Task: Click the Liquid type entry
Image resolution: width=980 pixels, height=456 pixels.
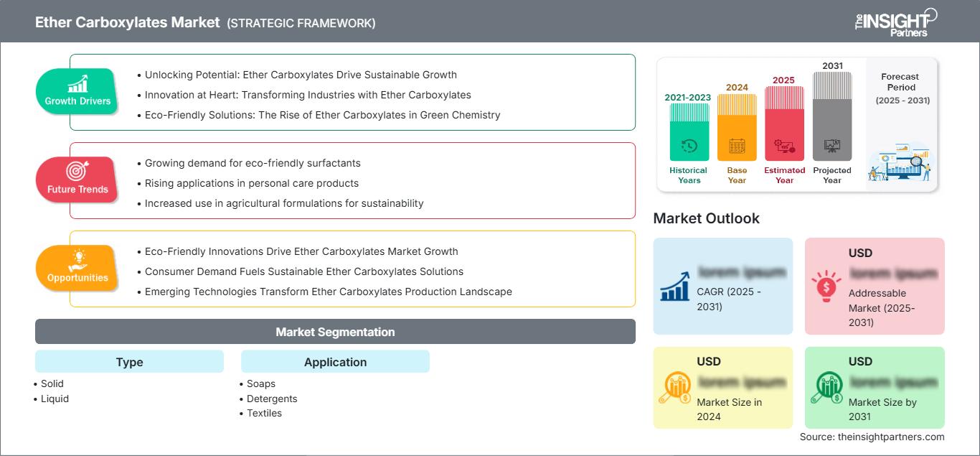Action: pyautogui.click(x=55, y=399)
